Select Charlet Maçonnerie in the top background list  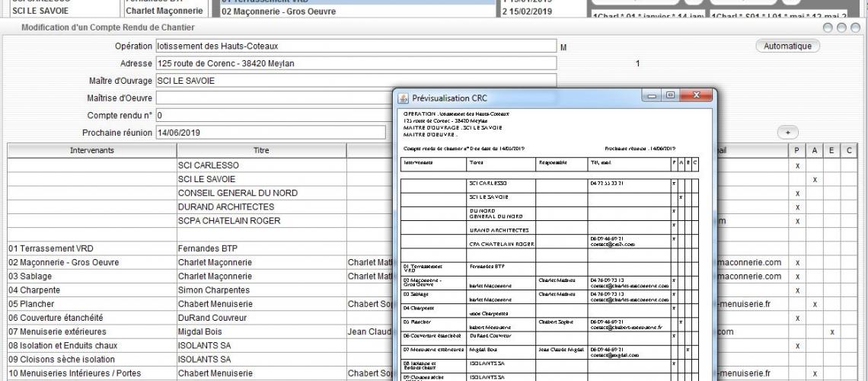coord(164,11)
